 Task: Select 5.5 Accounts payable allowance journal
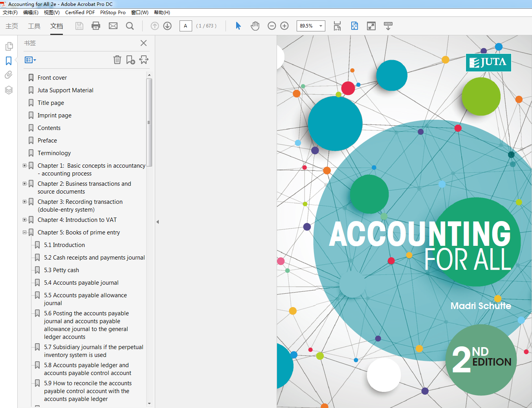(x=85, y=299)
